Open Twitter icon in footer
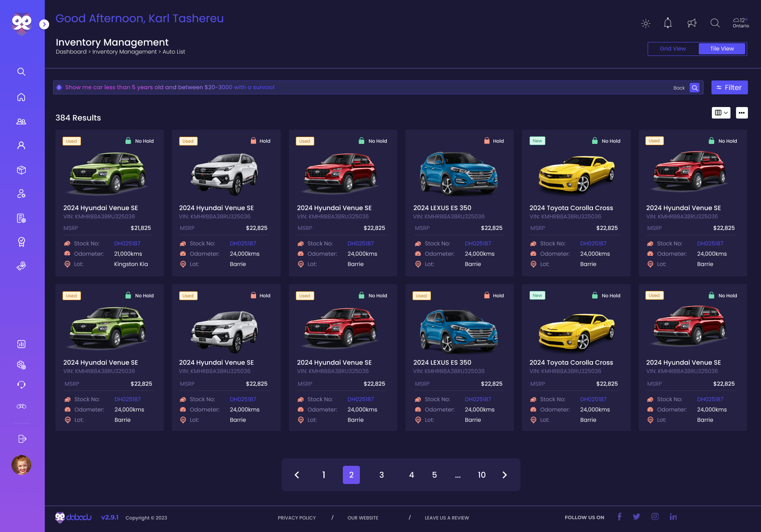The width and height of the screenshot is (761, 532). [637, 517]
